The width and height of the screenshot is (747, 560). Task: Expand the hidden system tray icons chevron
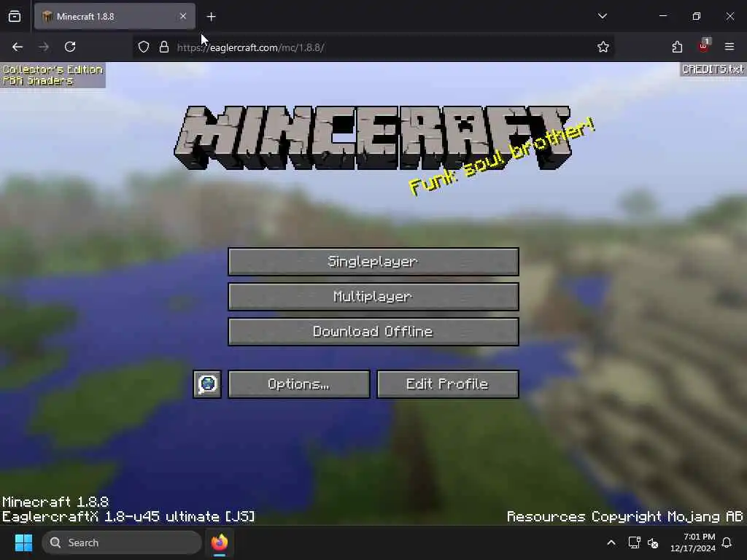611,542
